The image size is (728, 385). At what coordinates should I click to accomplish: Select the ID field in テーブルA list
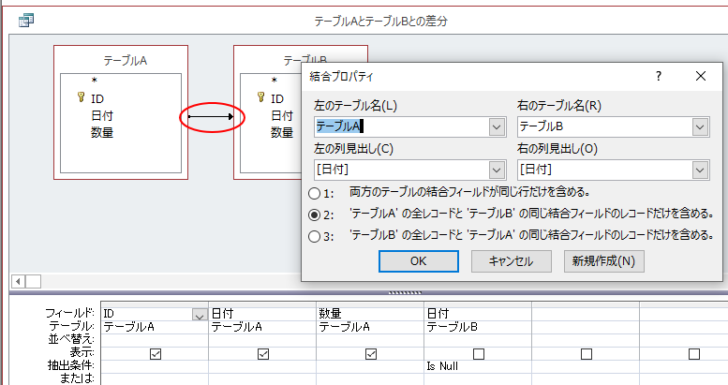tap(98, 98)
